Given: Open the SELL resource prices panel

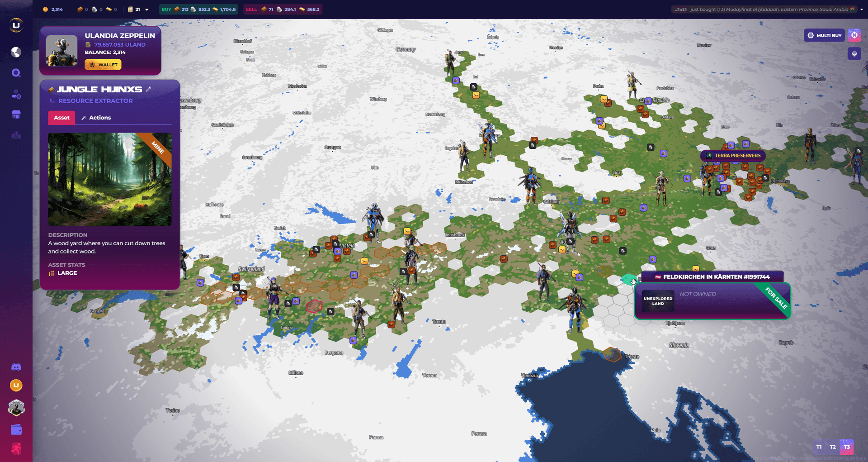Looking at the screenshot, I should point(283,9).
